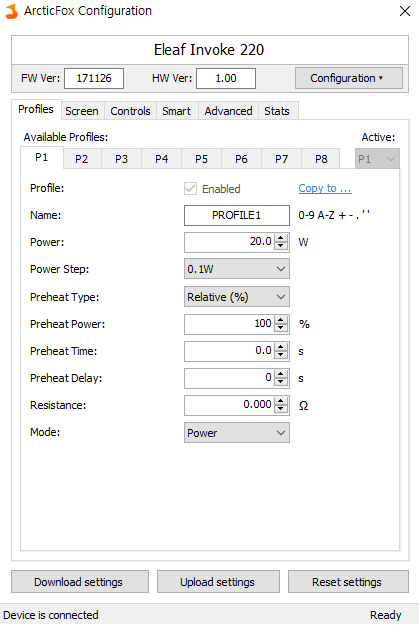The width and height of the screenshot is (419, 625).
Task: Select profile tab P6
Action: (241, 159)
